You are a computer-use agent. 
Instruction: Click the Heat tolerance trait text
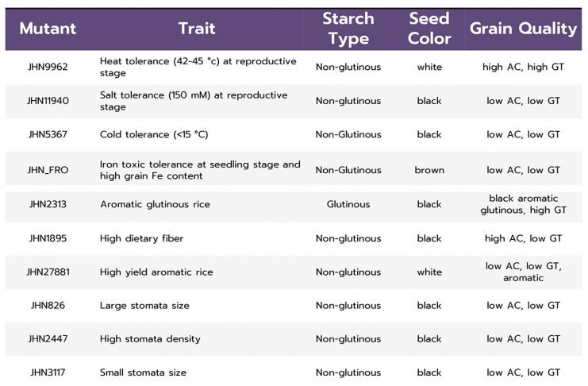click(198, 67)
